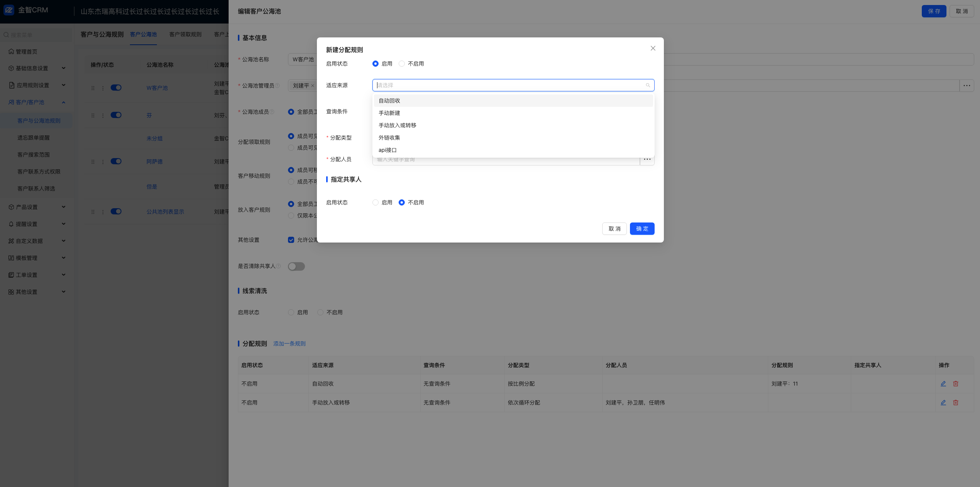Click the 确定 button in dialog

tap(642, 229)
